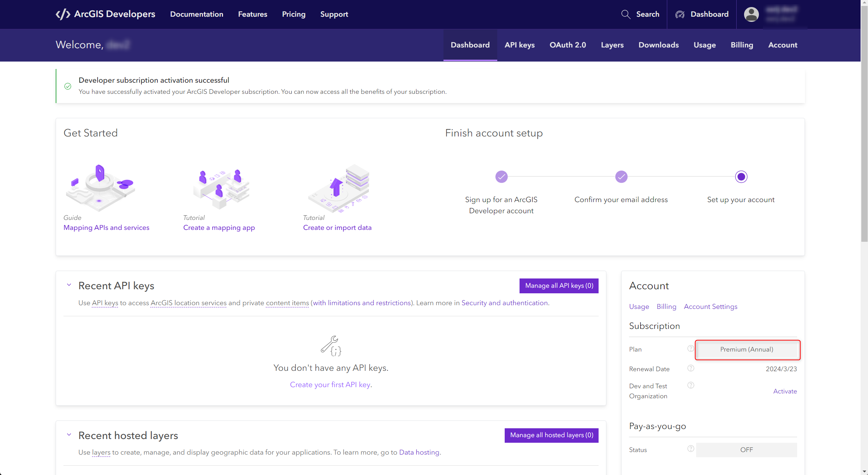Open Security and authentication link

point(505,303)
